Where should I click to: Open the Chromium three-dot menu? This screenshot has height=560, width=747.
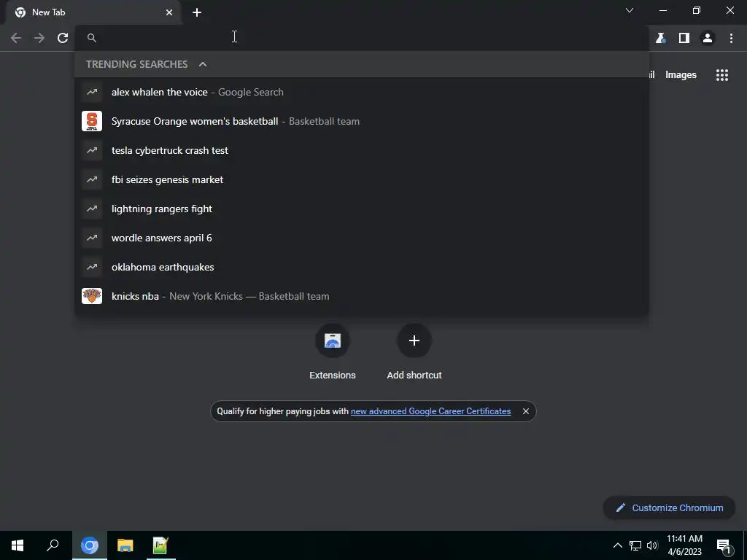pos(731,38)
